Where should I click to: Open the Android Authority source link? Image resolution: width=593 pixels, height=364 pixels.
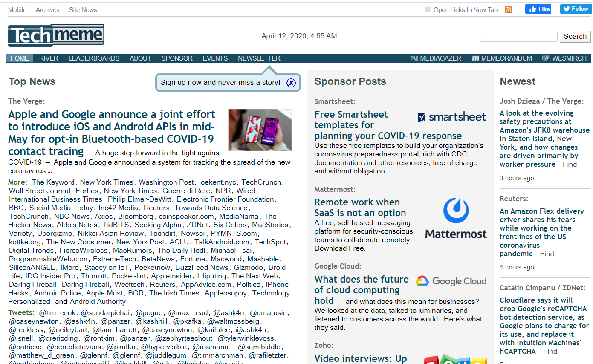pos(98,301)
